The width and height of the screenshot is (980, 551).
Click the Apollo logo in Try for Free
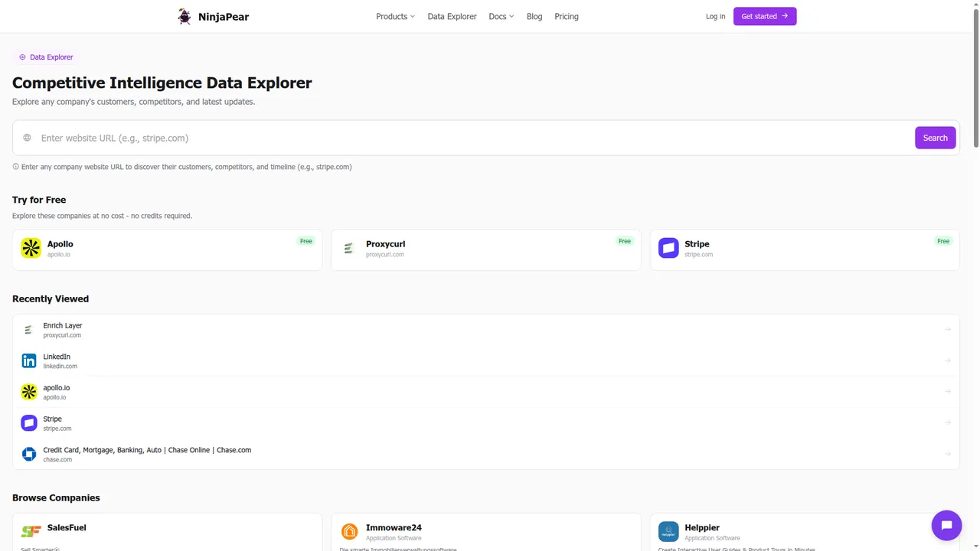pyautogui.click(x=31, y=248)
